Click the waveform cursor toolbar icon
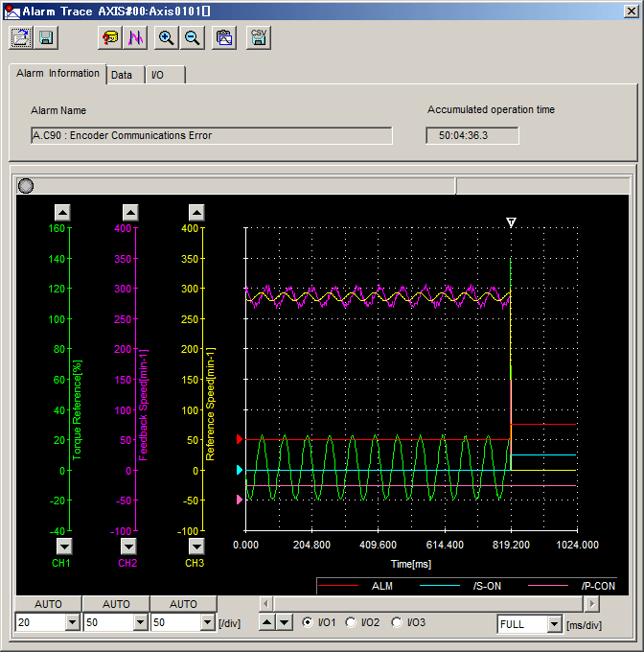The height and width of the screenshot is (652, 644). pyautogui.click(x=135, y=37)
